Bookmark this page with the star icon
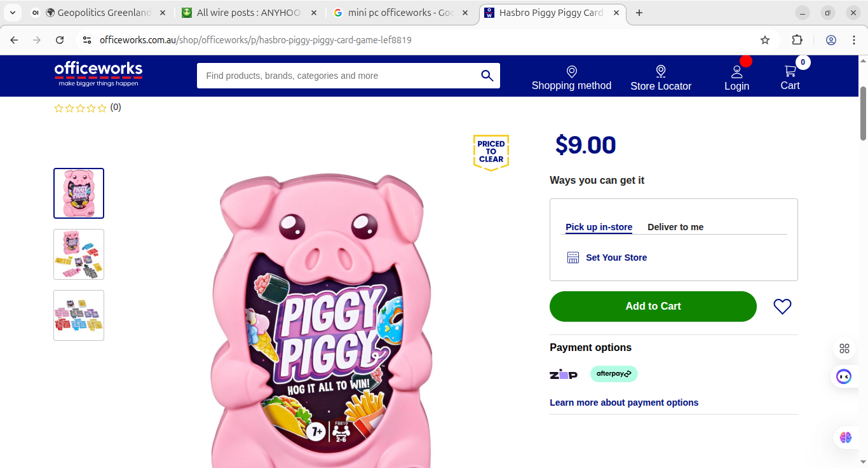868x468 pixels. (x=765, y=40)
